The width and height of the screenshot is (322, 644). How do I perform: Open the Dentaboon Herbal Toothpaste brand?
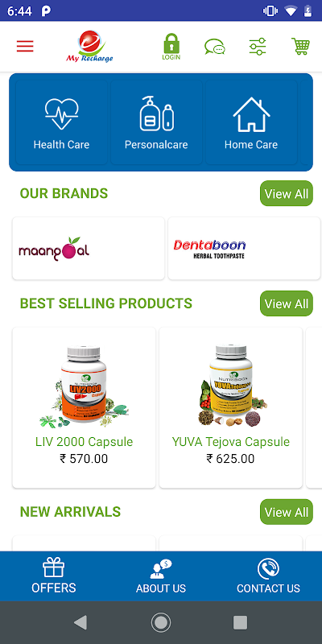[244, 249]
